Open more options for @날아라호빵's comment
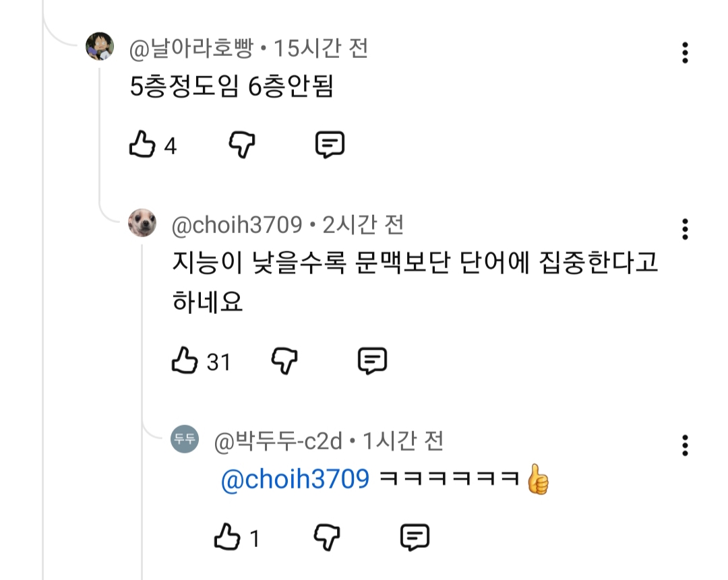Screen dimensions: 728x580 [685, 53]
